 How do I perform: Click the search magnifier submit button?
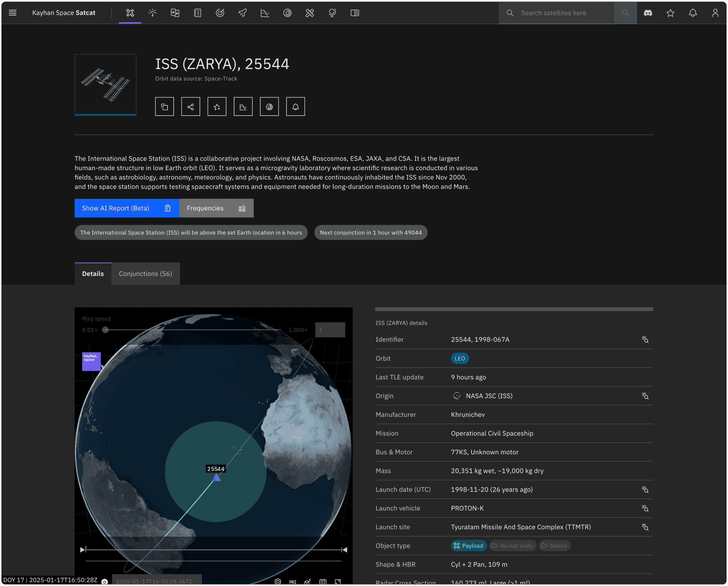click(x=625, y=13)
